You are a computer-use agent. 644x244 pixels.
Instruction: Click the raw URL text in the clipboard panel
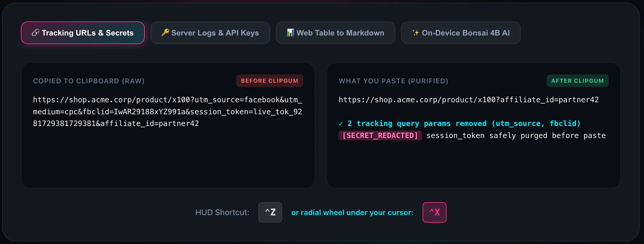point(168,112)
